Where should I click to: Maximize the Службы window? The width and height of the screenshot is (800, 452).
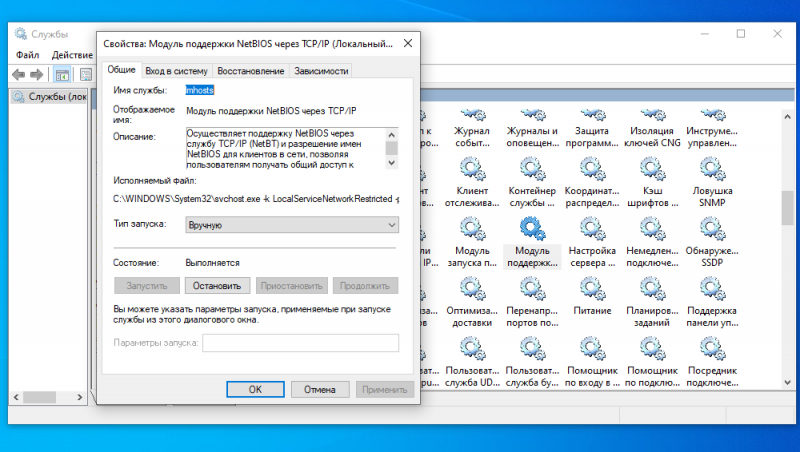(x=741, y=34)
